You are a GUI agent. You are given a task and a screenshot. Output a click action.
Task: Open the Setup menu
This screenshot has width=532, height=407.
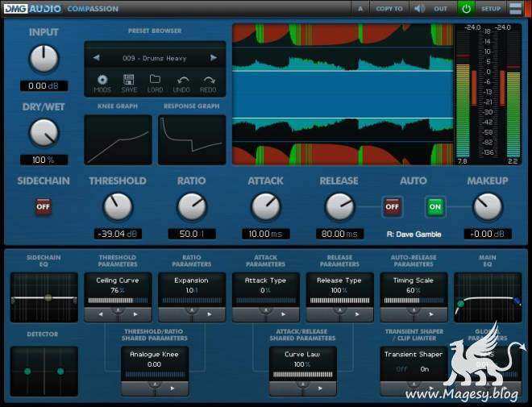click(491, 9)
